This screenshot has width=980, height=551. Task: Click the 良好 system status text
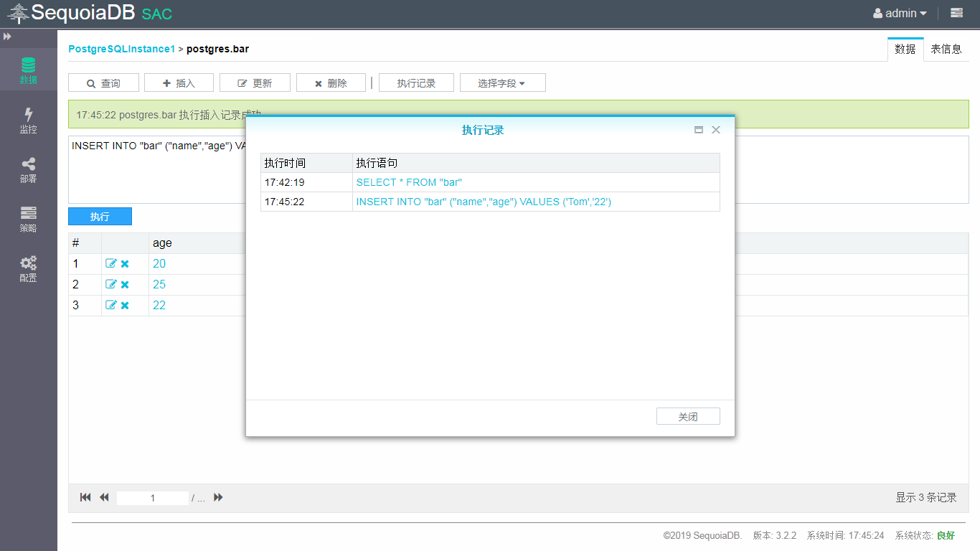pyautogui.click(x=946, y=535)
